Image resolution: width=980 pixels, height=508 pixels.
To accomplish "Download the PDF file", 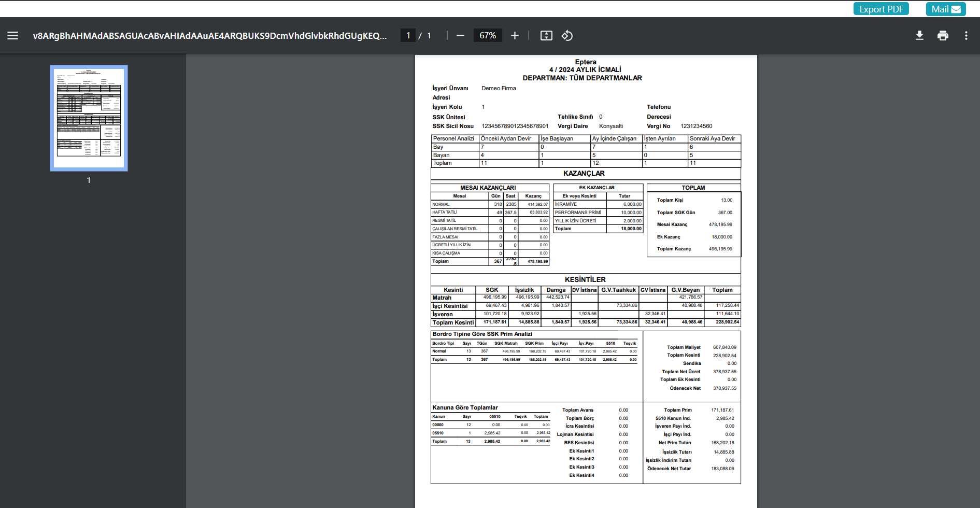I will [919, 36].
